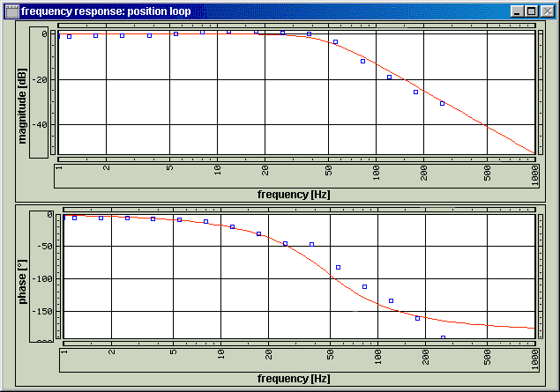Click the 'phase [°]' axis label
Viewport: 560px width, 392px height.
point(22,282)
